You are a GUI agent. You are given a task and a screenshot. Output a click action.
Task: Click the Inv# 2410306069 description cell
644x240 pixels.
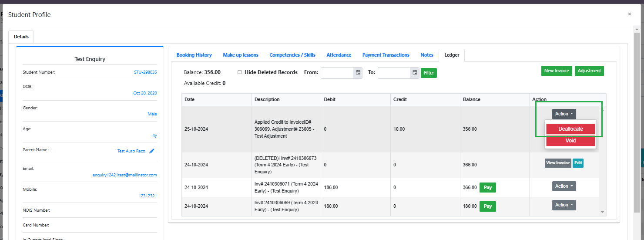[286, 206]
